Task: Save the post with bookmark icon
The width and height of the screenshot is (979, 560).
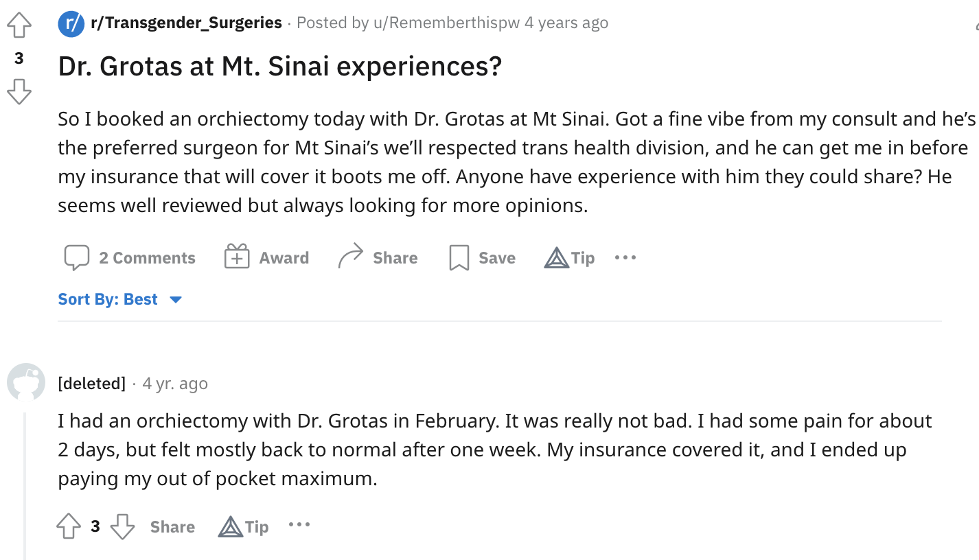Action: click(482, 258)
